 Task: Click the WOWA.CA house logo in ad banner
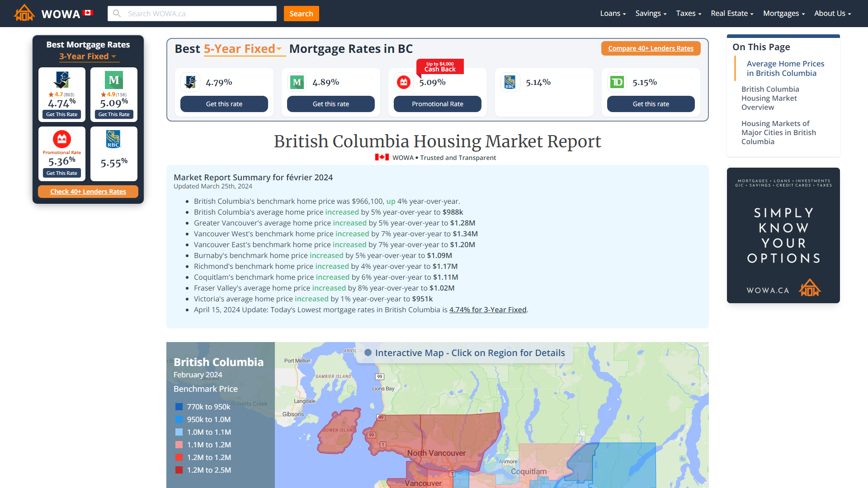[809, 288]
